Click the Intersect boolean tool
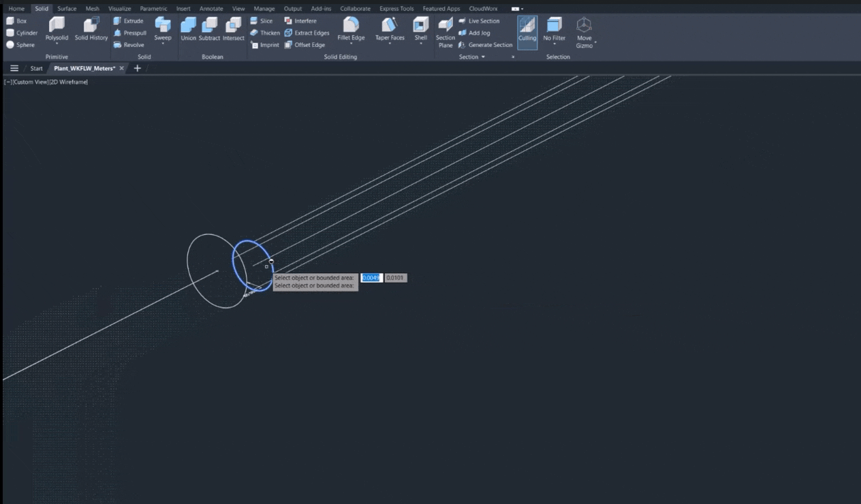Viewport: 861px width, 504px height. 233,29
